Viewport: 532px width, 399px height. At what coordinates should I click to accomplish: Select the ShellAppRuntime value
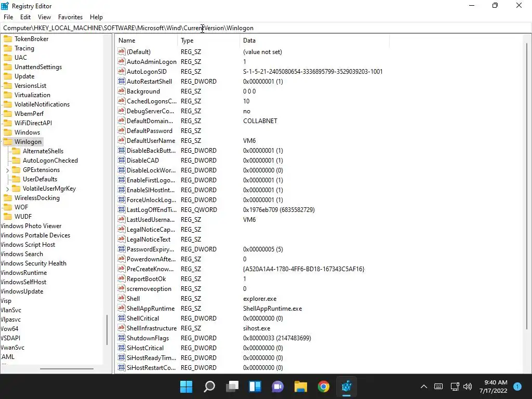coord(151,309)
